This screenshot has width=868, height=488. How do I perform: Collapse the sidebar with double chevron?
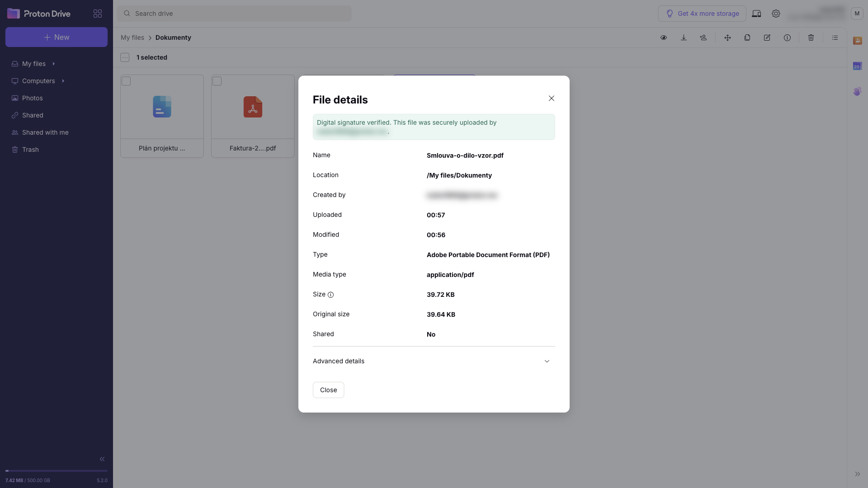[102, 459]
